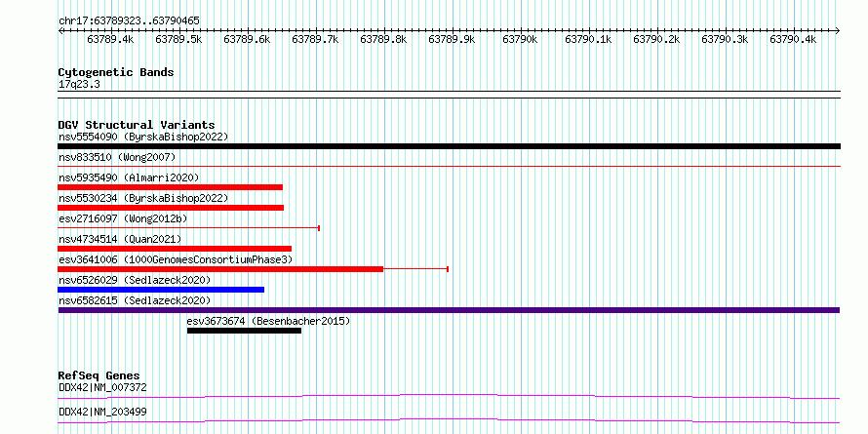The height and width of the screenshot is (434, 868).
Task: Click the 63789.9k ruler tick label
Action: (452, 40)
